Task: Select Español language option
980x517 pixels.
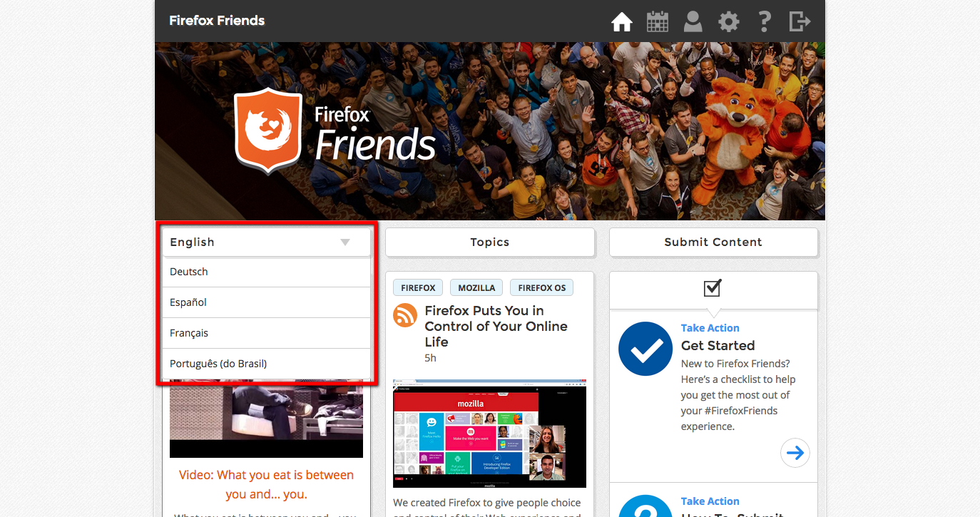Action: pyautogui.click(x=267, y=302)
